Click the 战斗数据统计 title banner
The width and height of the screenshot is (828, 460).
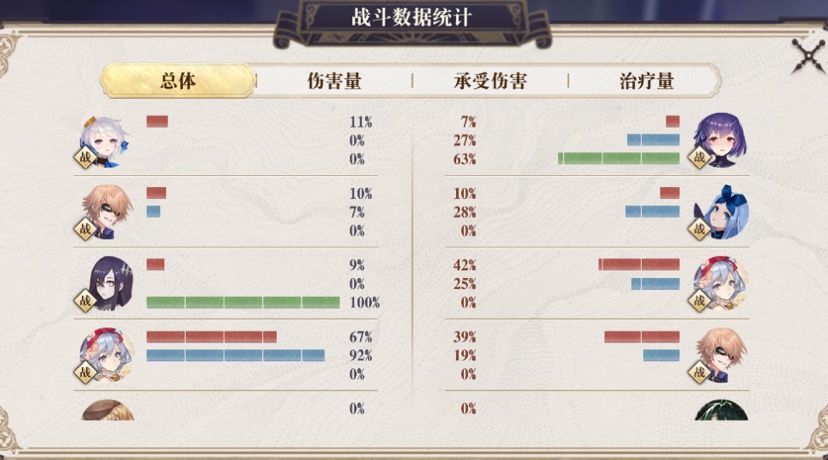click(411, 19)
